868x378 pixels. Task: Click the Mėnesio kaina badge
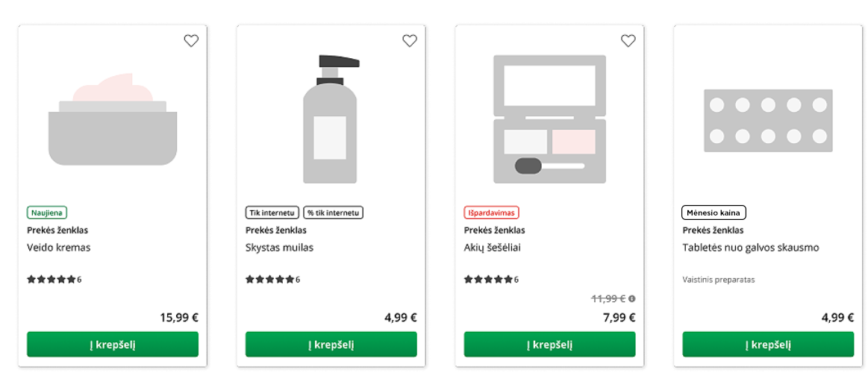click(714, 212)
